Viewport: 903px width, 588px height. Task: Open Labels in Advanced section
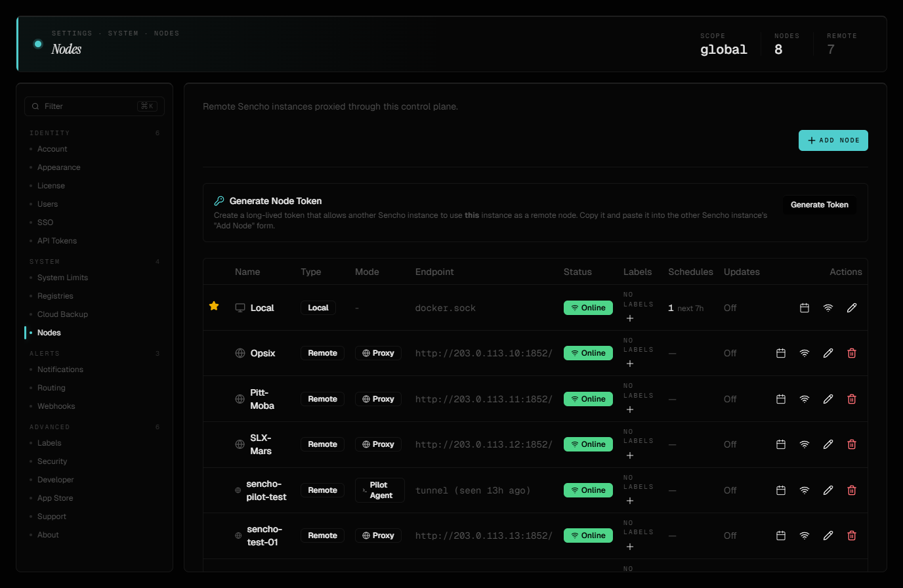pos(49,443)
